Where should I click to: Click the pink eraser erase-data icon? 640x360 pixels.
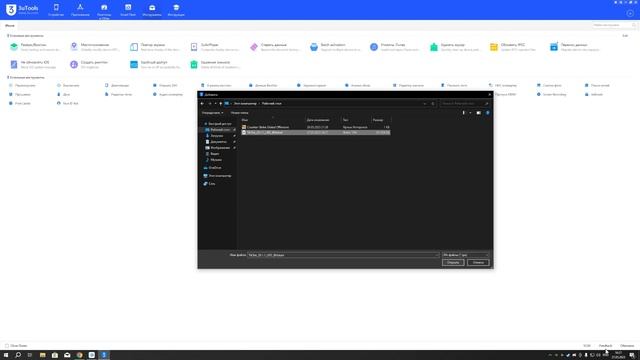[x=254, y=47]
